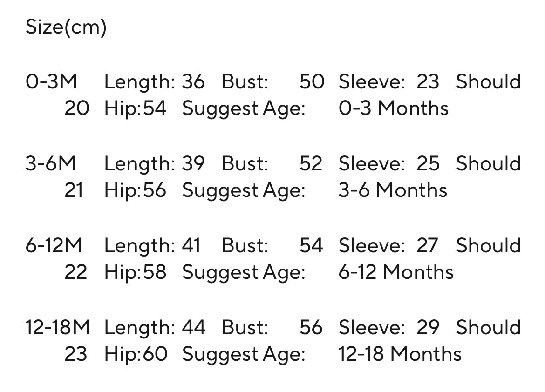Viewport: 545px width, 392px height.
Task: Click the sleeve value 27
Action: tap(427, 246)
